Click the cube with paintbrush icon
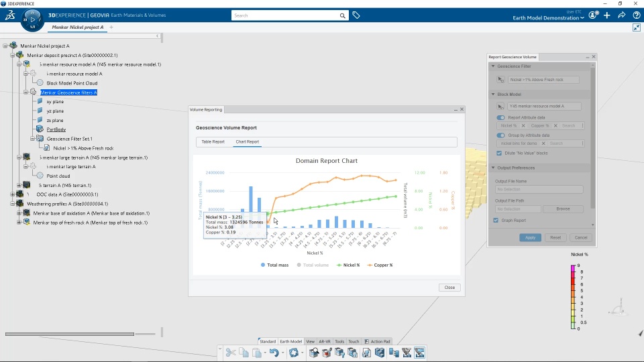Image resolution: width=644 pixels, height=362 pixels. point(327,353)
